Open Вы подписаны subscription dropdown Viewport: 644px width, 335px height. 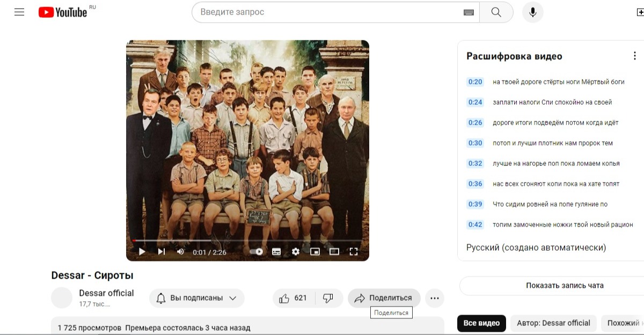click(x=197, y=298)
